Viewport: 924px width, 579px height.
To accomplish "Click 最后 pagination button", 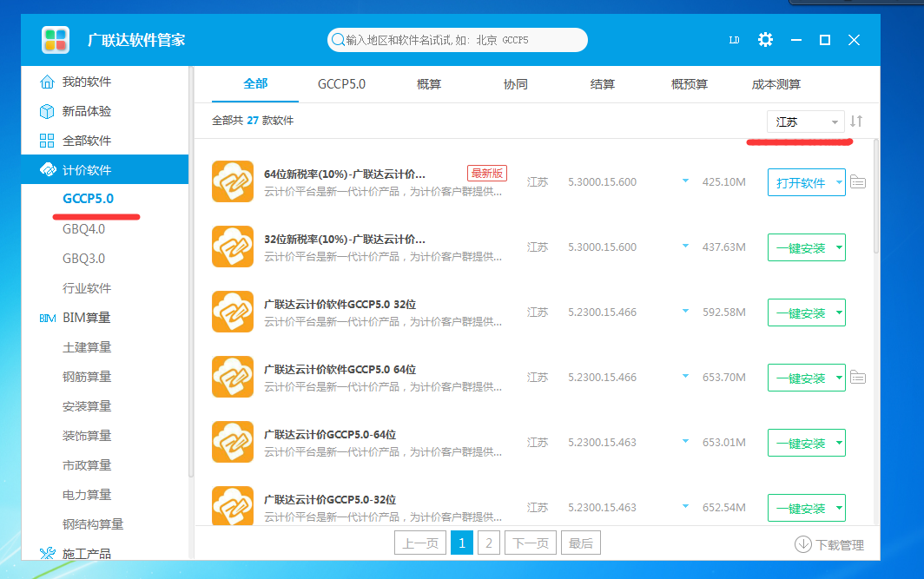I will [x=581, y=543].
